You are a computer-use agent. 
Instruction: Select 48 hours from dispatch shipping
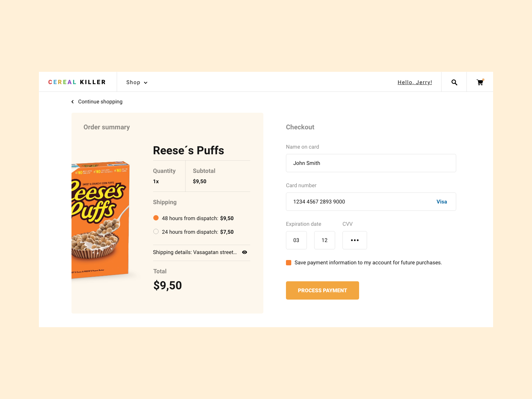click(156, 218)
